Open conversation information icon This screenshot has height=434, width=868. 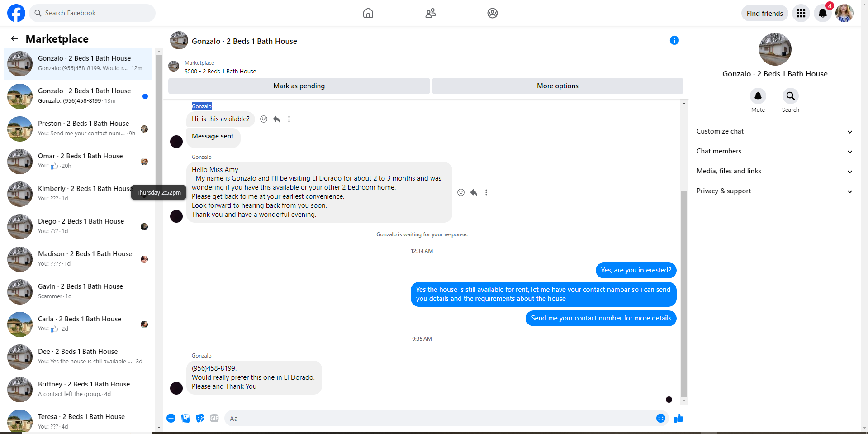click(674, 40)
